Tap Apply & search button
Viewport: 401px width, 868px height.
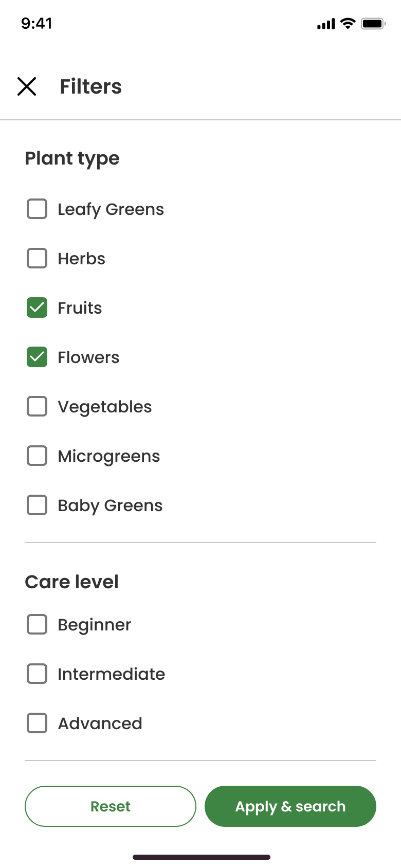[x=290, y=806]
